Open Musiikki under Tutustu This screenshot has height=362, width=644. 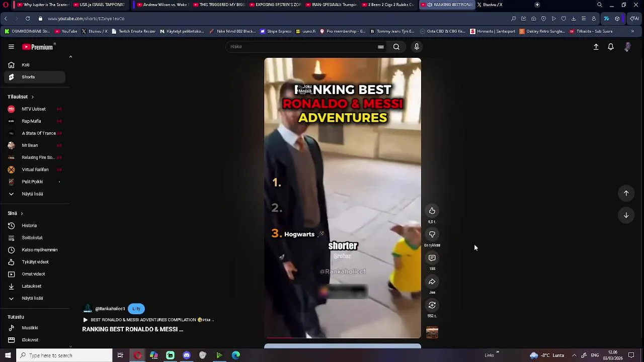[x=35, y=328]
